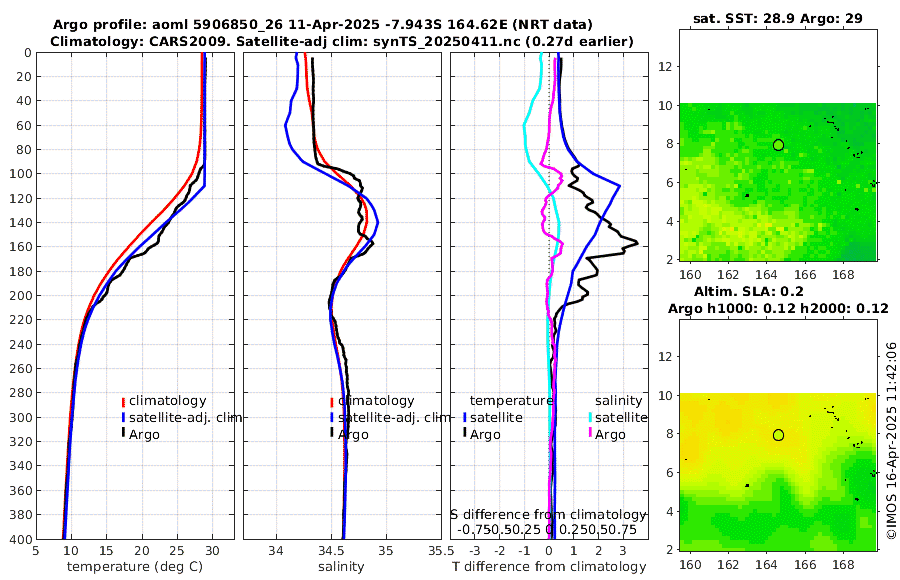Click the 'S difference from climatology' label
The width and height of the screenshot is (900, 580).
pos(548,514)
